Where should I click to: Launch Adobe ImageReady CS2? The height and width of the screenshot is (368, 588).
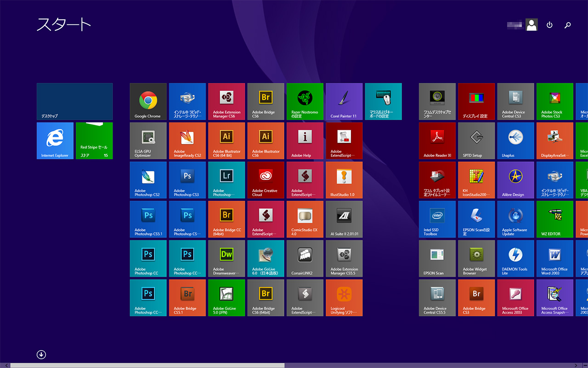[x=187, y=141]
